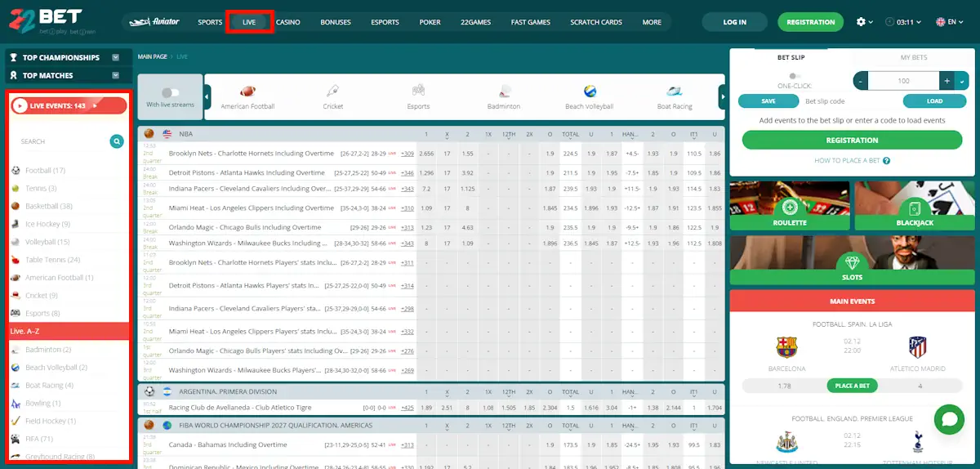
Task: Open Tennis (3) in sidebar
Action: 40,189
